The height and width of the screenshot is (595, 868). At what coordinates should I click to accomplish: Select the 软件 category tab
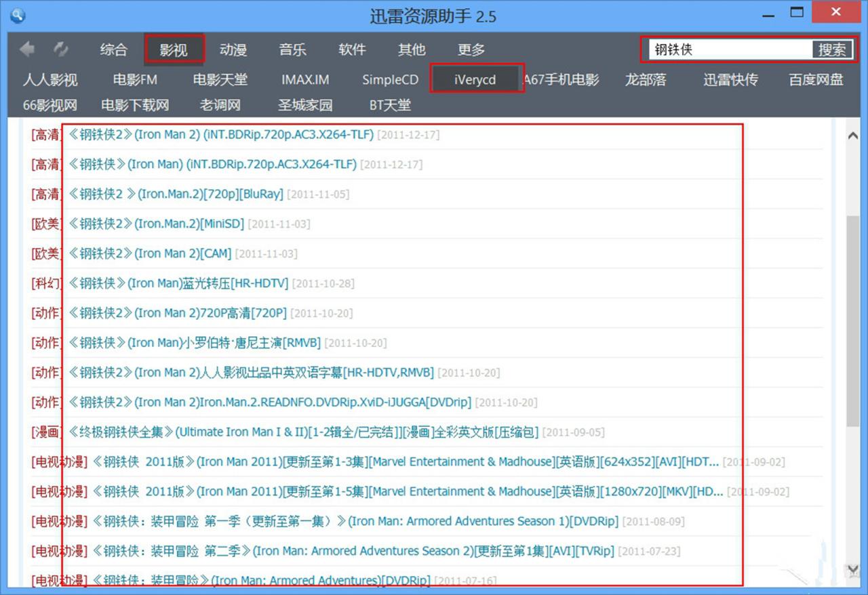(x=351, y=49)
